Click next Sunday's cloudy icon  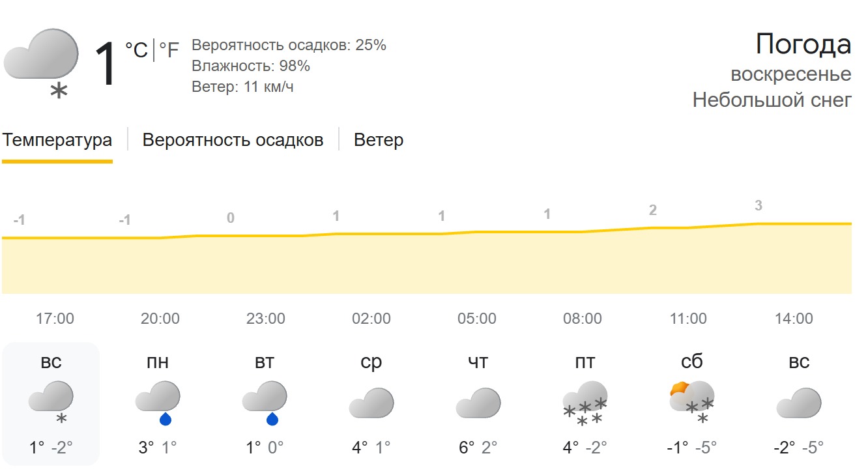[x=799, y=402]
